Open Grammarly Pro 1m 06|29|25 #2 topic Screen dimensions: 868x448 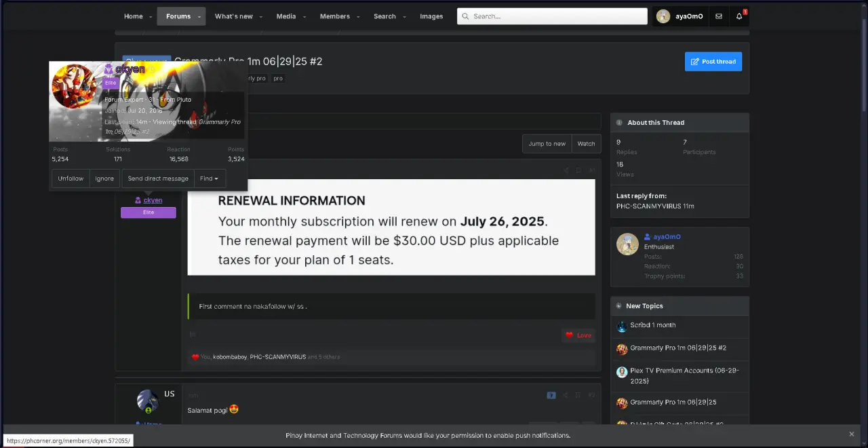(x=678, y=348)
